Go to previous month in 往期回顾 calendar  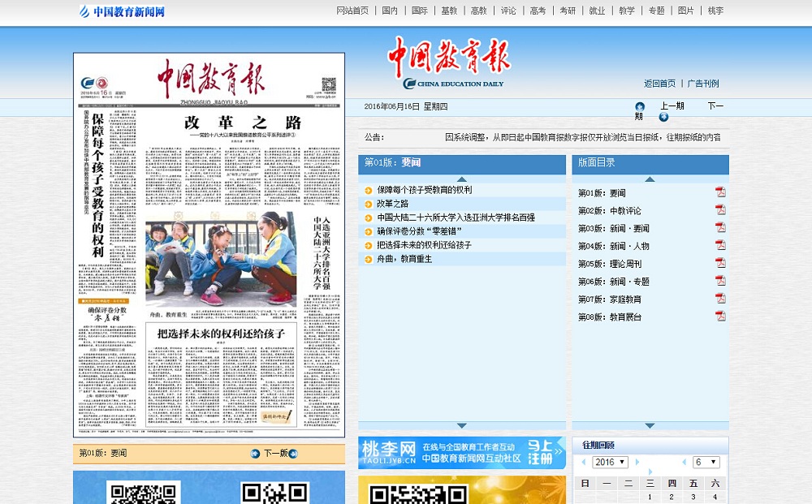click(684, 462)
